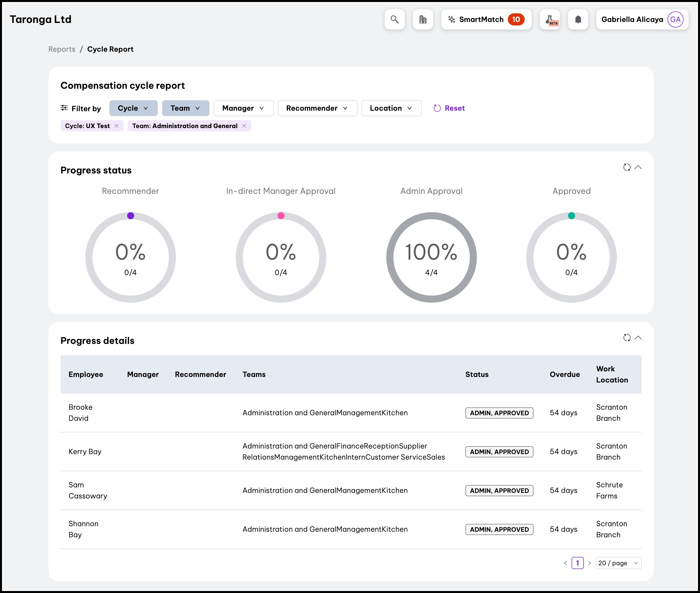Refresh the Progress details section
700x593 pixels.
tap(627, 338)
